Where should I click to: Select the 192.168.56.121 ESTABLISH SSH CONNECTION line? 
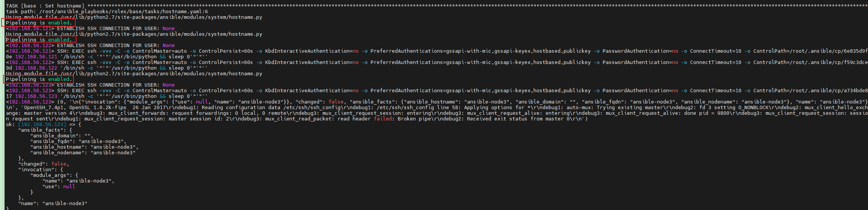click(90, 29)
